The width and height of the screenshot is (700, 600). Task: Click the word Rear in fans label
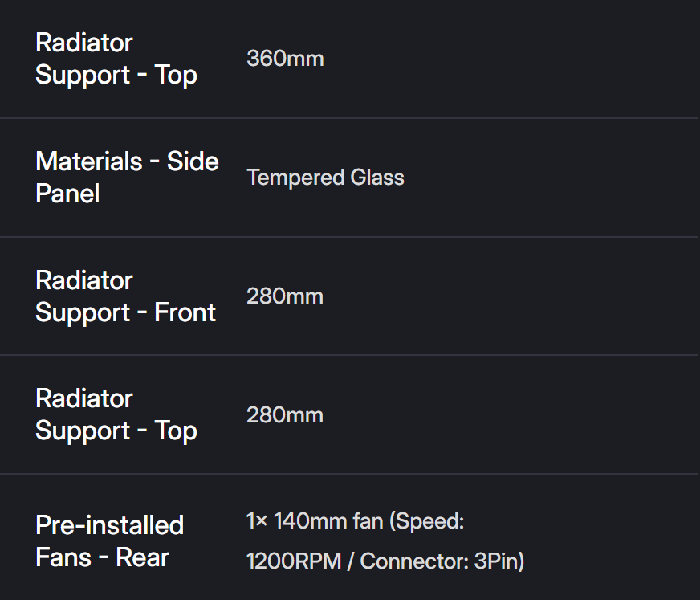point(142,557)
